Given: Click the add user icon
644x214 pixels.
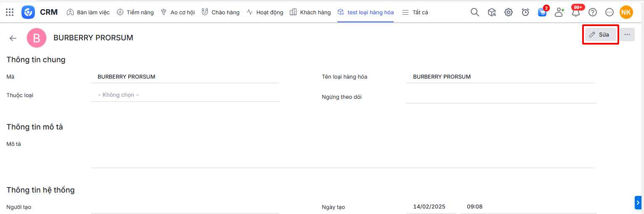Looking at the screenshot, I should click(x=559, y=12).
